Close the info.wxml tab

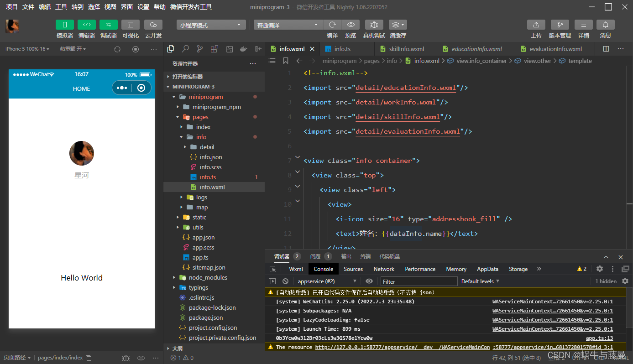coord(312,49)
